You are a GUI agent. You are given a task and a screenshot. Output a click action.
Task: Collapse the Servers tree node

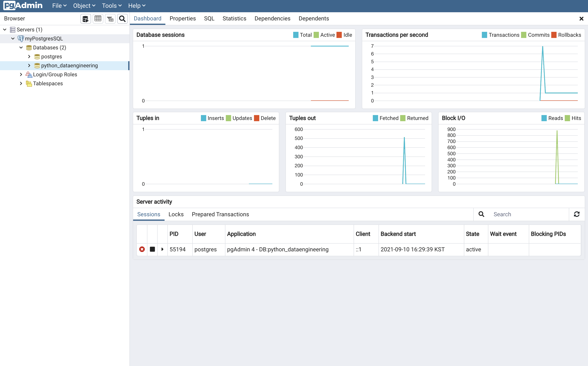click(x=5, y=30)
